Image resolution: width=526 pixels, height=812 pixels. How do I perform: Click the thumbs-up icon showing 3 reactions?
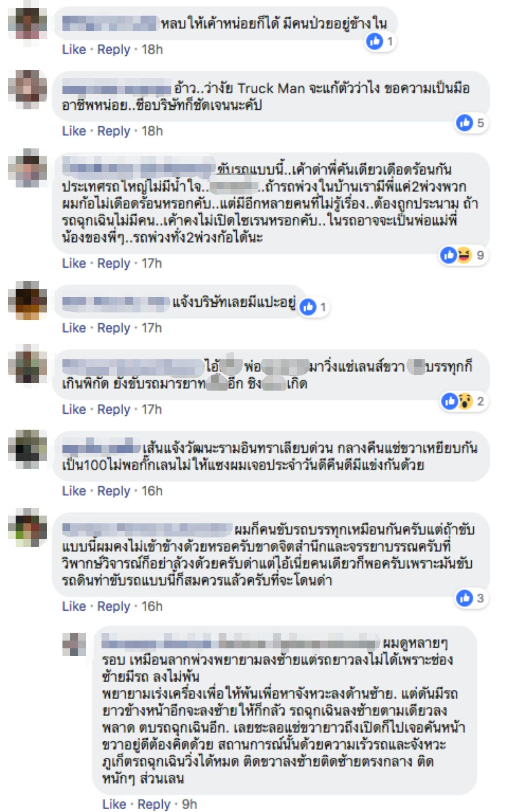click(465, 598)
